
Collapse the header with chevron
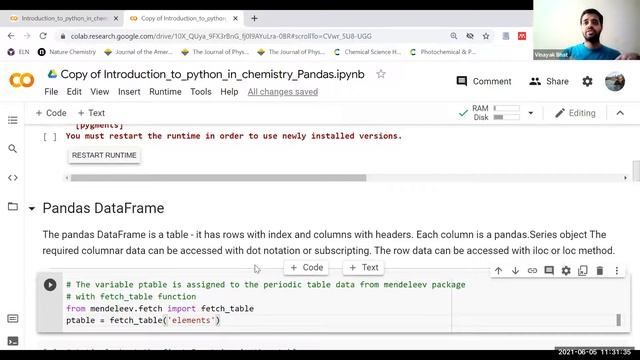pyautogui.click(x=620, y=113)
